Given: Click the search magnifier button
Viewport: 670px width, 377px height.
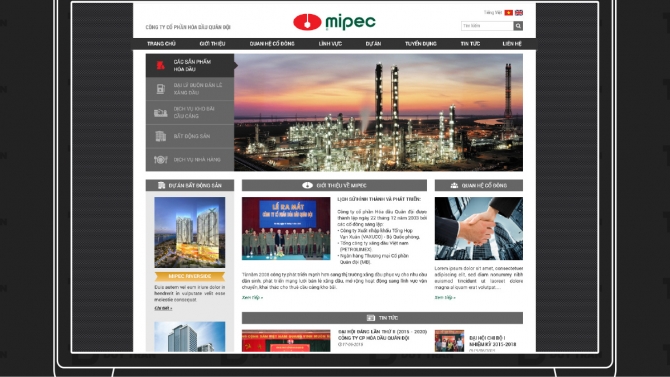Looking at the screenshot, I should click(518, 26).
